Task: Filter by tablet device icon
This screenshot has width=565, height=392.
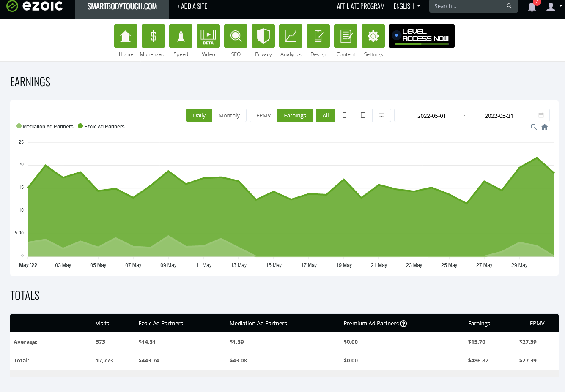Action: pos(363,115)
